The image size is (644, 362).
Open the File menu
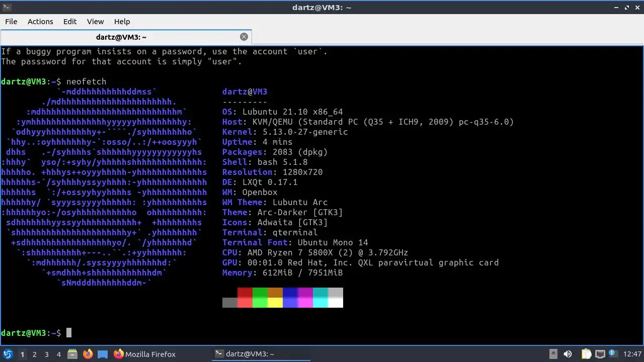point(11,22)
